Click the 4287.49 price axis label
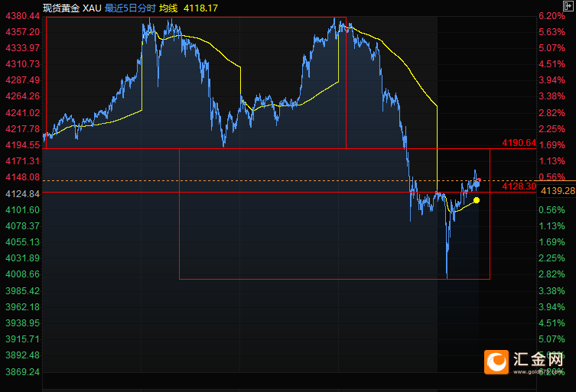576x392 pixels. coord(22,80)
